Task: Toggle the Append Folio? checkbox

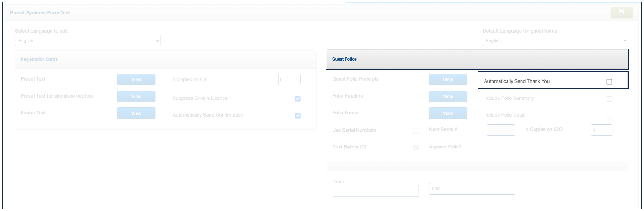Action: pyautogui.click(x=513, y=148)
